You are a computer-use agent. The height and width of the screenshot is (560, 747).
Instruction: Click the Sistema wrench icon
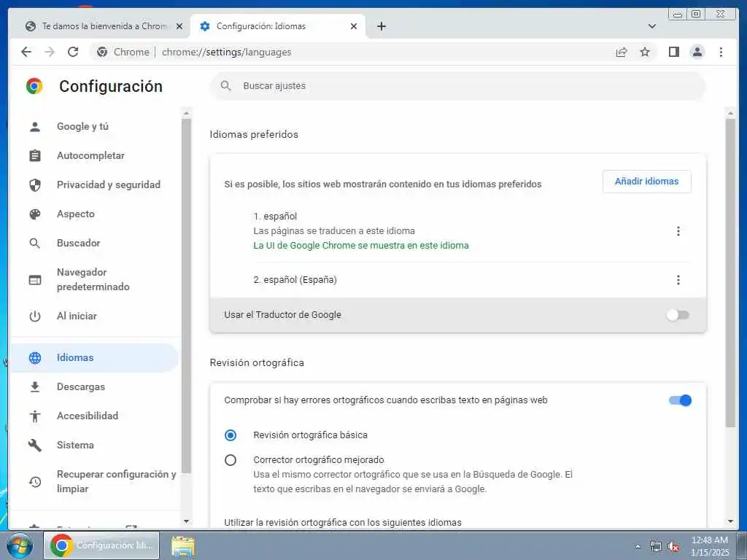tap(35, 446)
